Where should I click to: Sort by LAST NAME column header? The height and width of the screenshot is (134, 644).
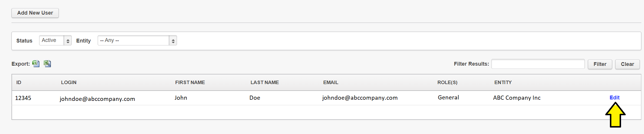265,82
